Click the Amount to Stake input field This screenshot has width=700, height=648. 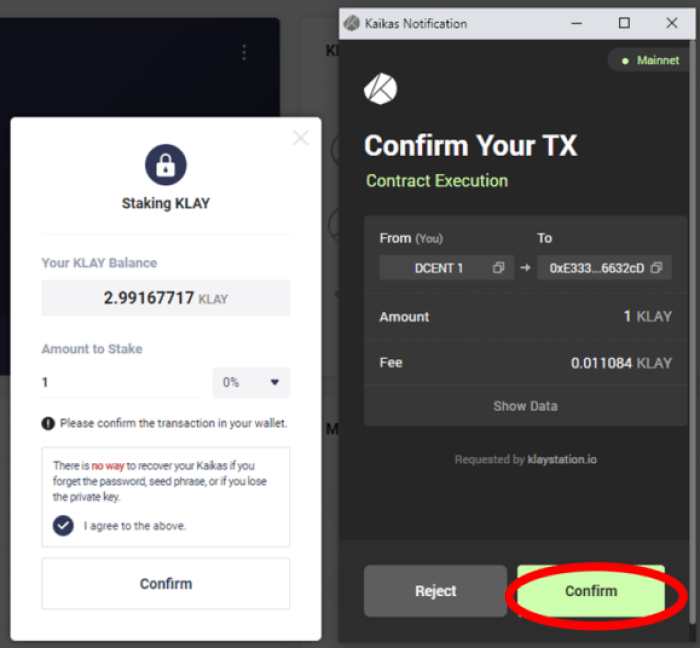pos(121,382)
